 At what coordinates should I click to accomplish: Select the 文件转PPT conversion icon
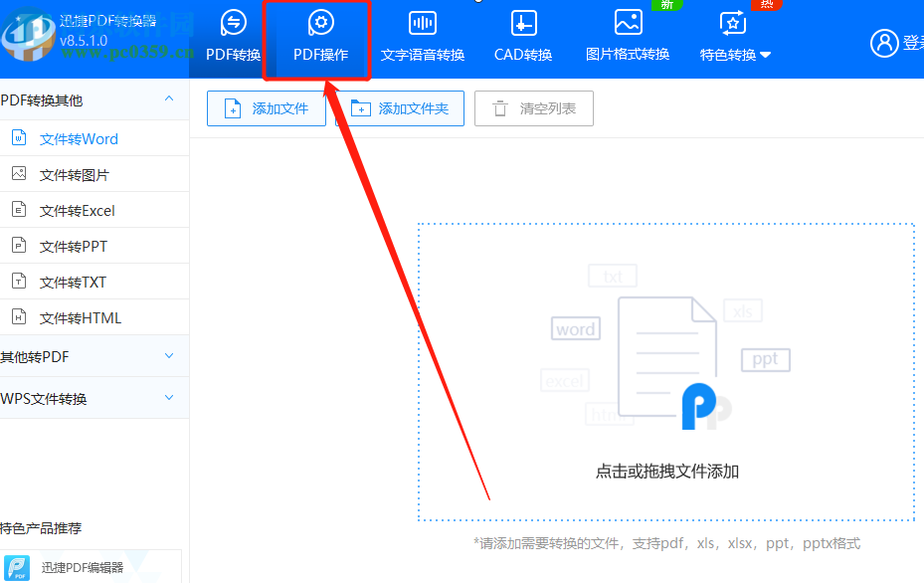pyautogui.click(x=18, y=245)
